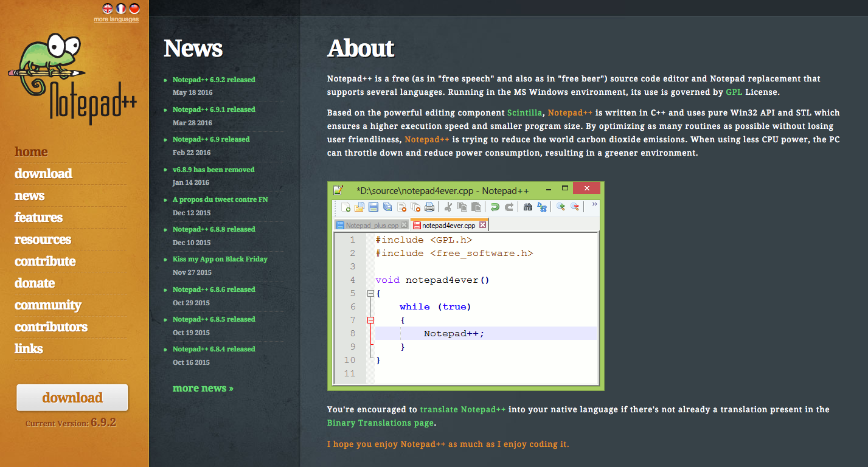Open the Binary Translations page link

point(381,423)
